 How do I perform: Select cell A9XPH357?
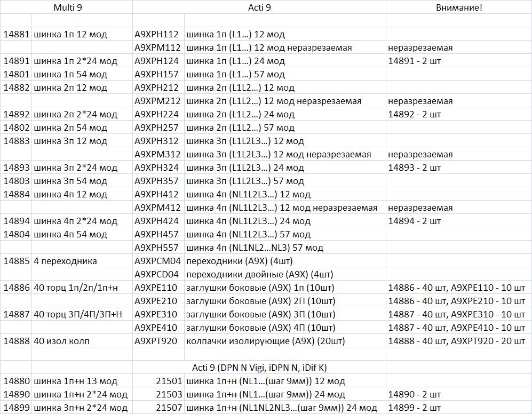(x=158, y=180)
